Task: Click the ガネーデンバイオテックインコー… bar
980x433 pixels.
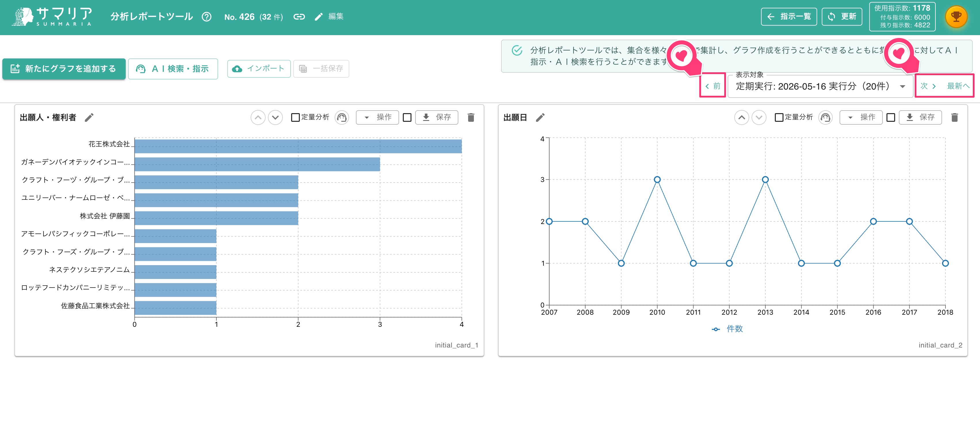Action: tap(257, 164)
